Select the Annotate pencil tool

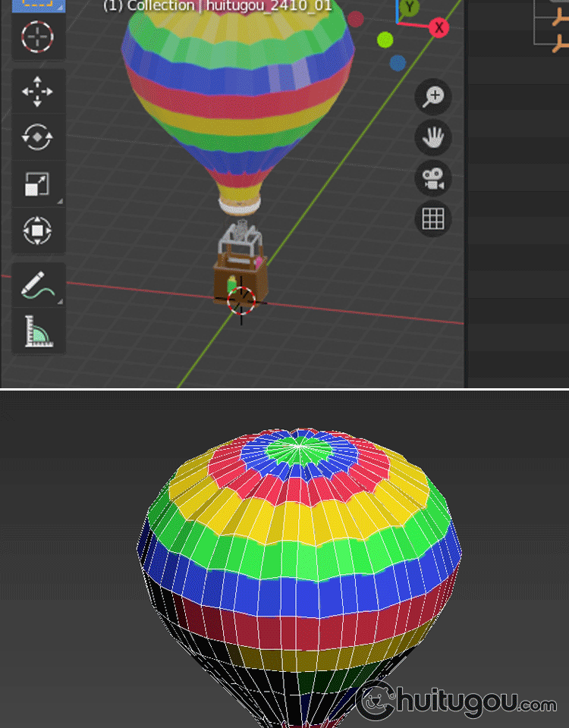[38, 285]
